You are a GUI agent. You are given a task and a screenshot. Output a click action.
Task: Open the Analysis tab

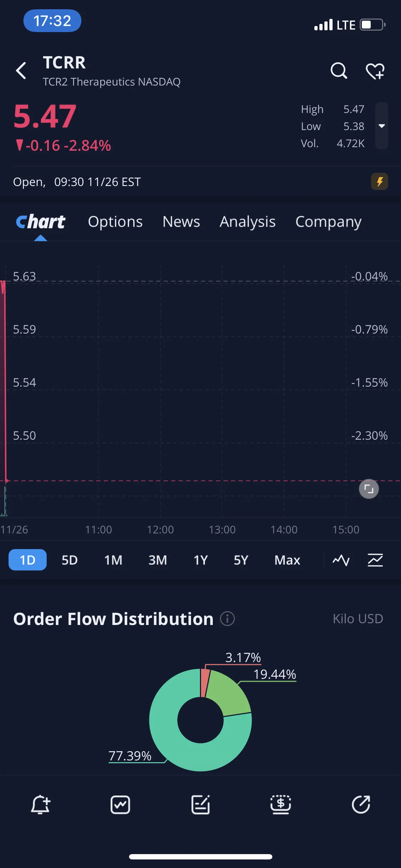pos(247,222)
